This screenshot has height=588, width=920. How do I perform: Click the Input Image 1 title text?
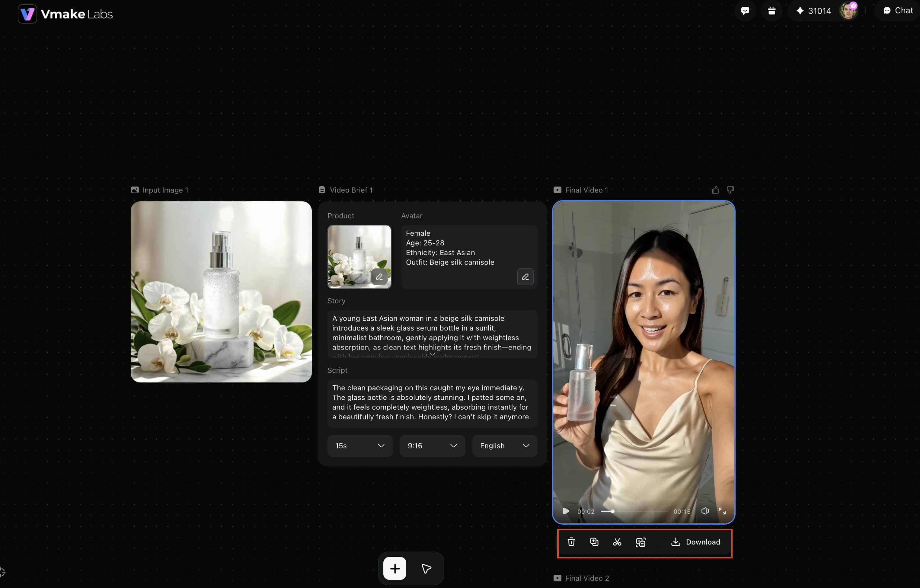[x=165, y=190]
